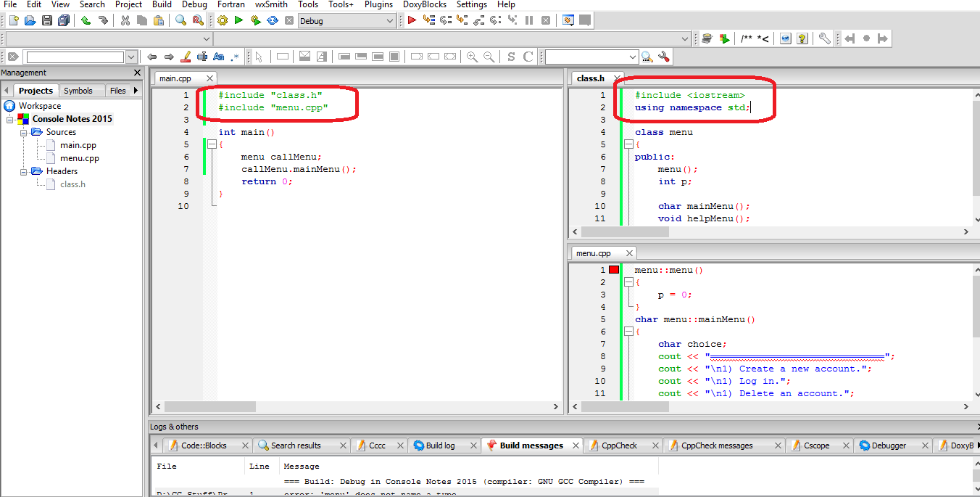Open the wxSmith menu

pyautogui.click(x=271, y=4)
